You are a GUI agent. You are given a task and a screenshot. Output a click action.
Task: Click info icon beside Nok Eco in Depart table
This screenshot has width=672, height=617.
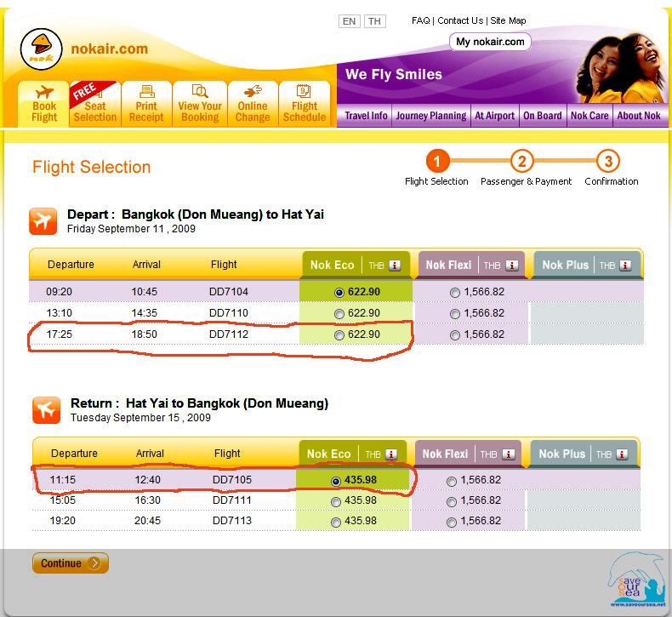coord(395,266)
